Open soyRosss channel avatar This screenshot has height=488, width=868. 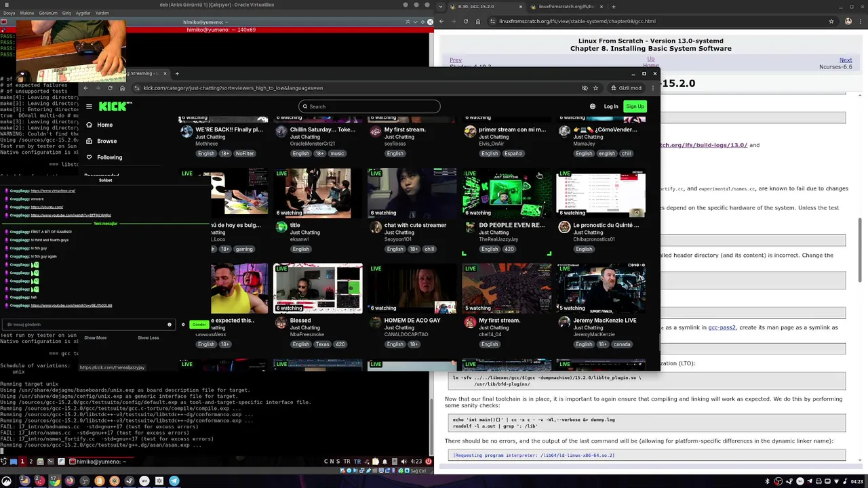click(x=376, y=132)
